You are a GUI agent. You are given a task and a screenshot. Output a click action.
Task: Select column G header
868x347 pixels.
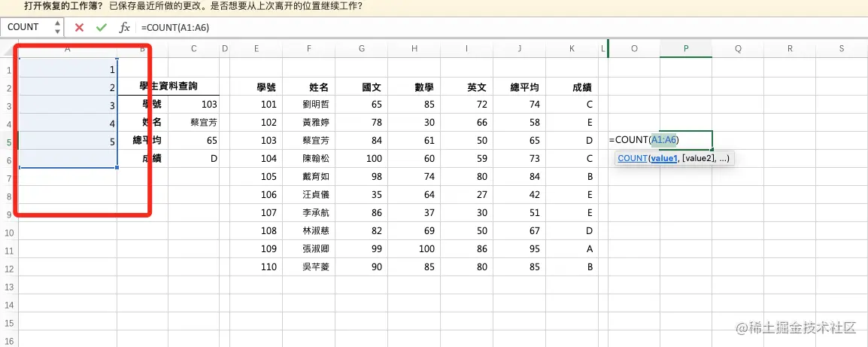[362, 49]
